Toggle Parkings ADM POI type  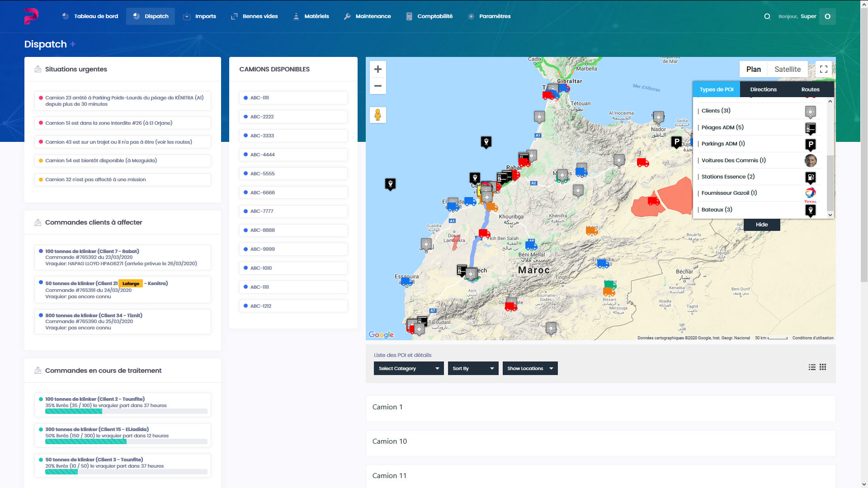coord(722,144)
